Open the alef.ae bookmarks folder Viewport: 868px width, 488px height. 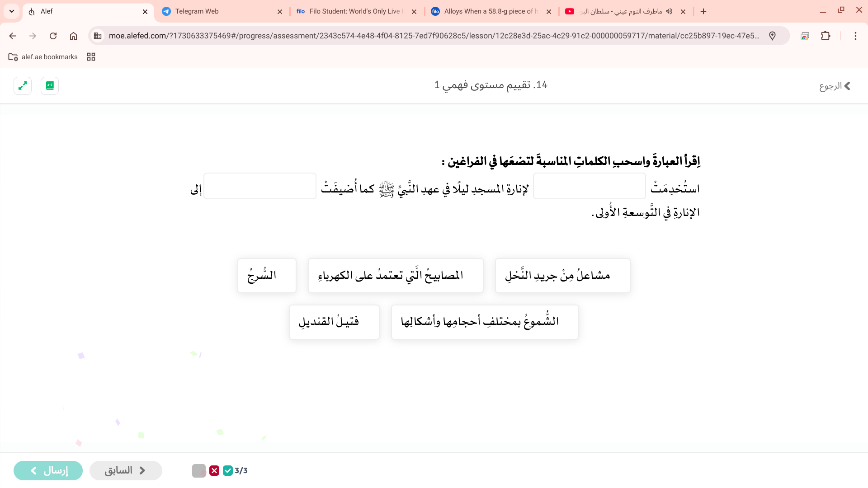pyautogui.click(x=43, y=56)
